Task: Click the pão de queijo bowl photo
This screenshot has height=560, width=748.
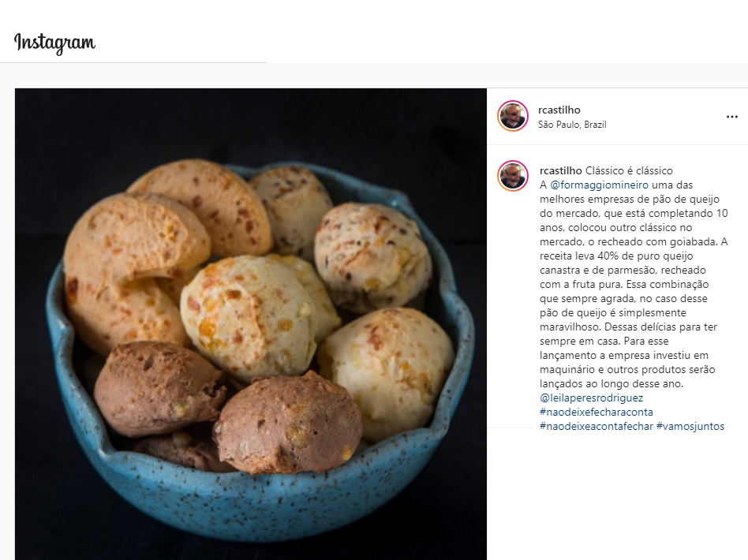Action: click(251, 324)
